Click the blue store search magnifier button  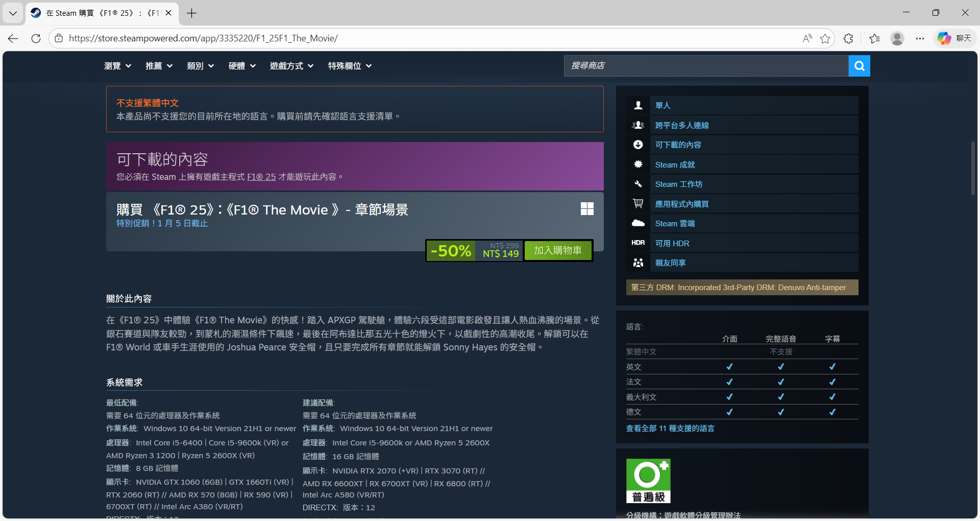859,66
